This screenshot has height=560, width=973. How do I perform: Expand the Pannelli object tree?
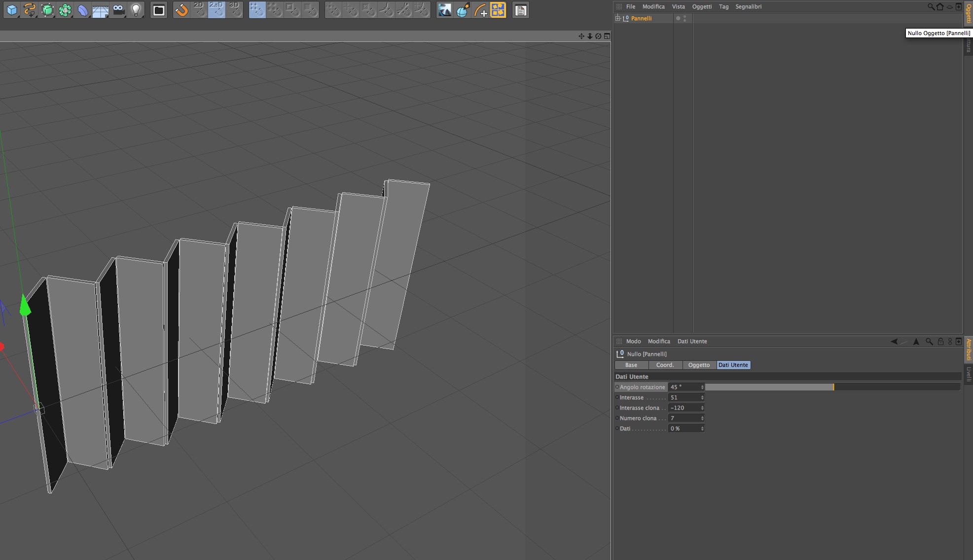[617, 18]
